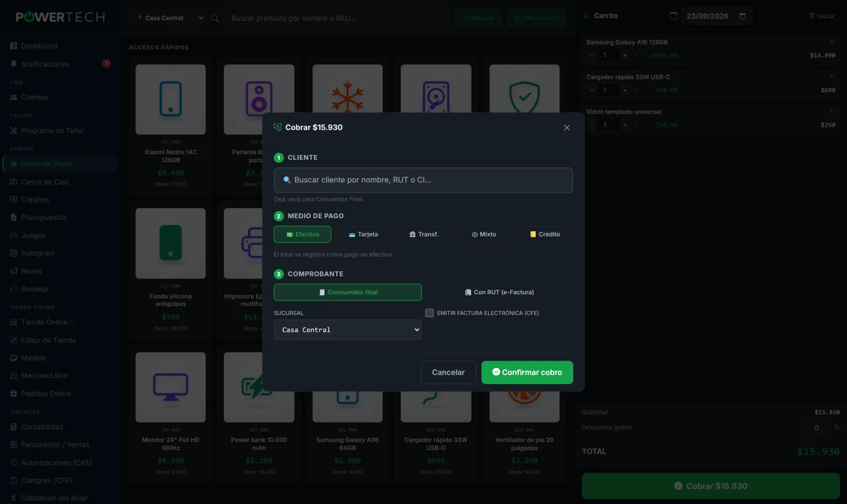Open Dashboard in the sidebar
The width and height of the screenshot is (847, 504).
coord(59,46)
